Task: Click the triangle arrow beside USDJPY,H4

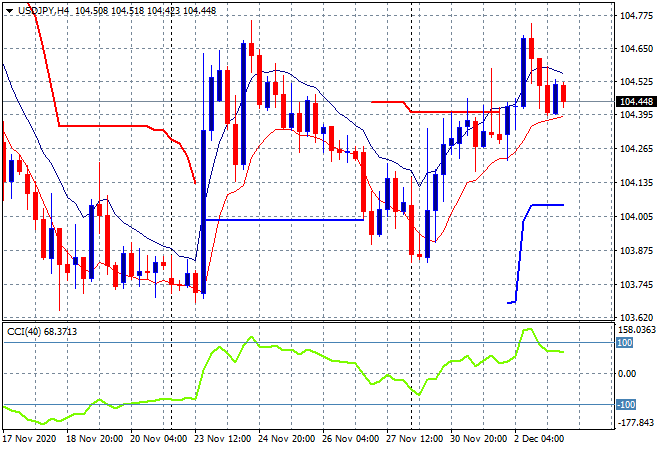Action: point(10,11)
